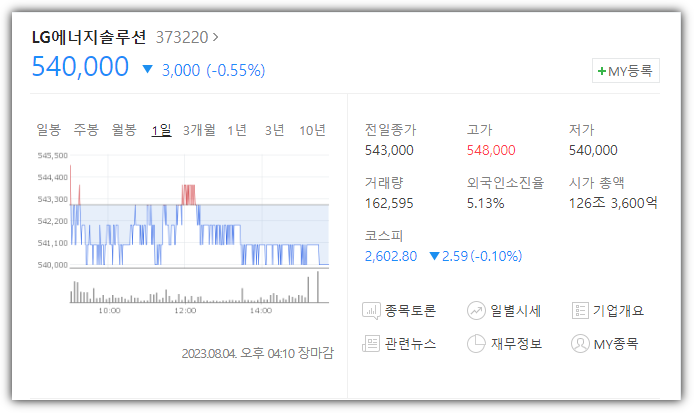Click the 외국인소진율 value 5.13%
Screen dimensions: 694x413
tap(486, 203)
